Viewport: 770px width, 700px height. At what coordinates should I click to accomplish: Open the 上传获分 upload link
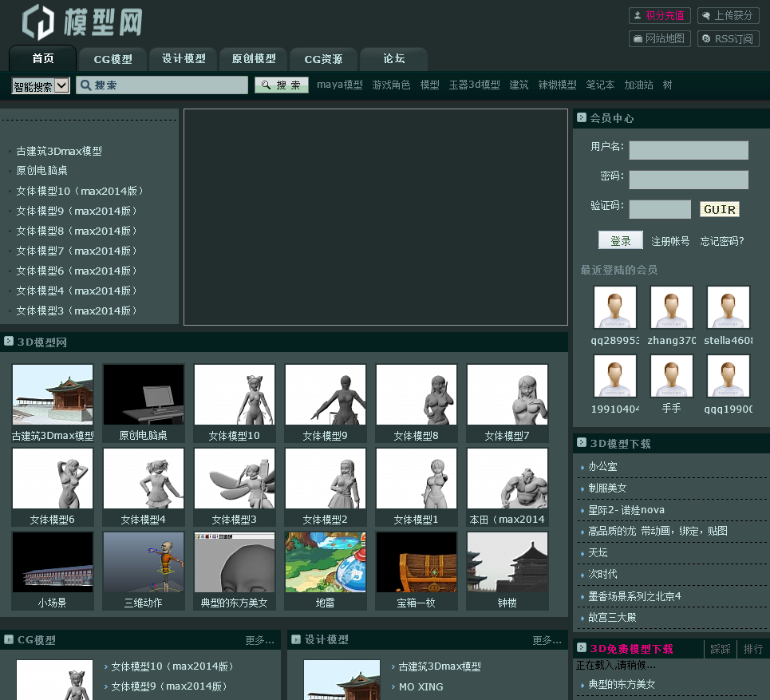pyautogui.click(x=728, y=15)
